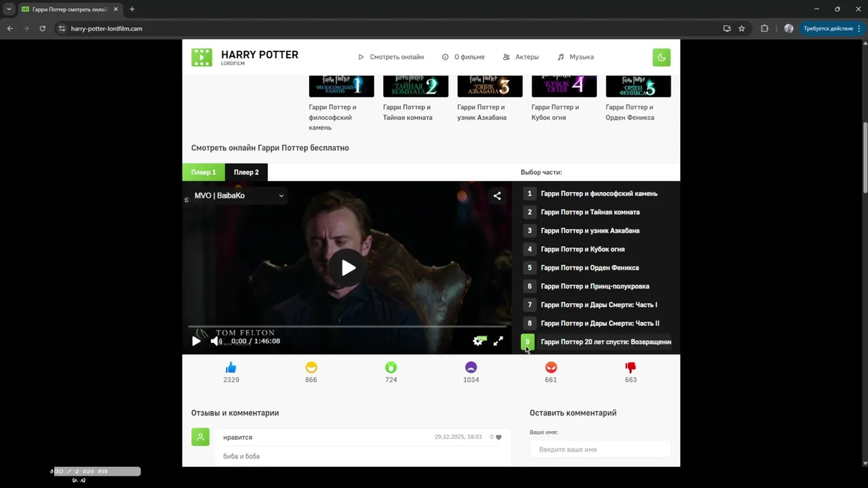Open the MVO | BaibaKo voice dropdown
The width and height of the screenshot is (868, 488).
pyautogui.click(x=239, y=195)
